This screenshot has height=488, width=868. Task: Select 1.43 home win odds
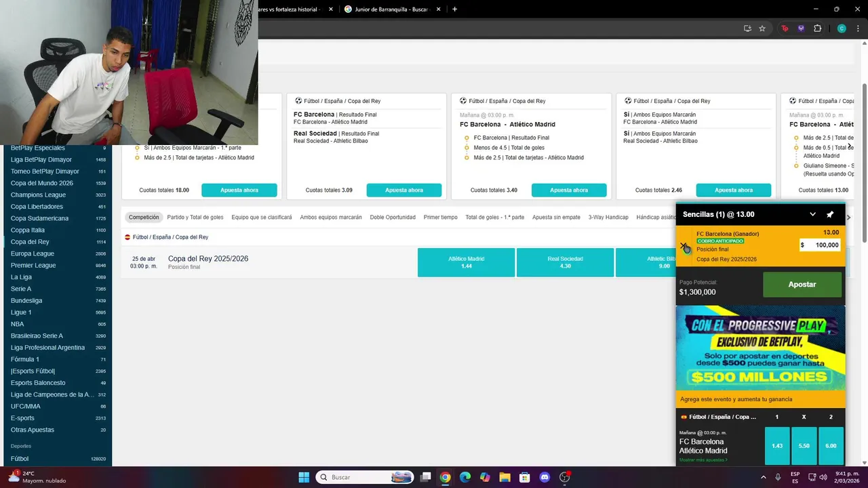pos(777,446)
